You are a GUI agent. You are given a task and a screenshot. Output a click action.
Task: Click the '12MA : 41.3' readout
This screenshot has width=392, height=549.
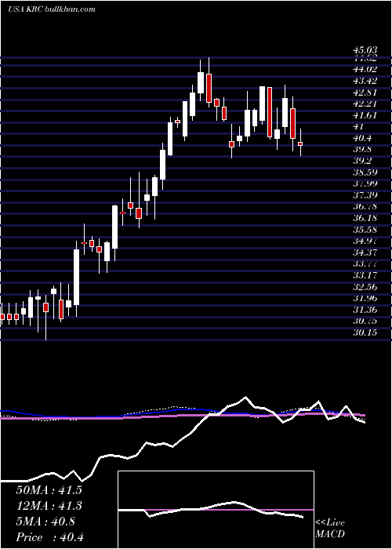coord(49,506)
